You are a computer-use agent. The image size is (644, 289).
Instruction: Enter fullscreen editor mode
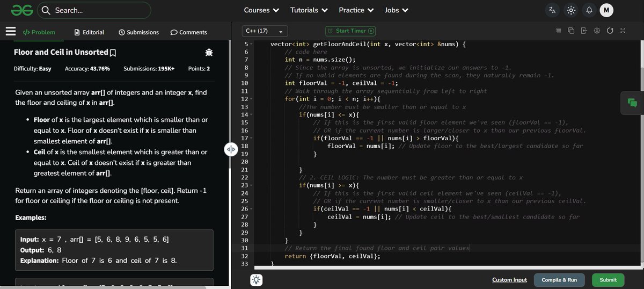[623, 31]
